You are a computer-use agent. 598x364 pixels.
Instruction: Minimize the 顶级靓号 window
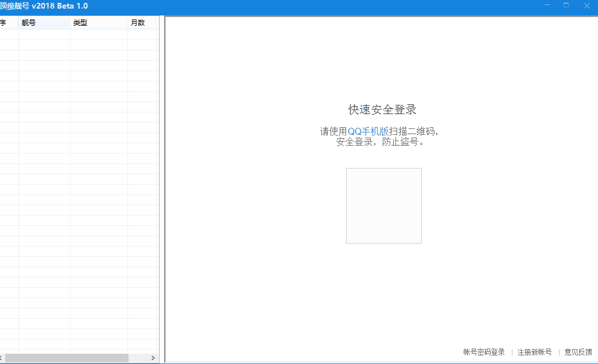tap(546, 6)
